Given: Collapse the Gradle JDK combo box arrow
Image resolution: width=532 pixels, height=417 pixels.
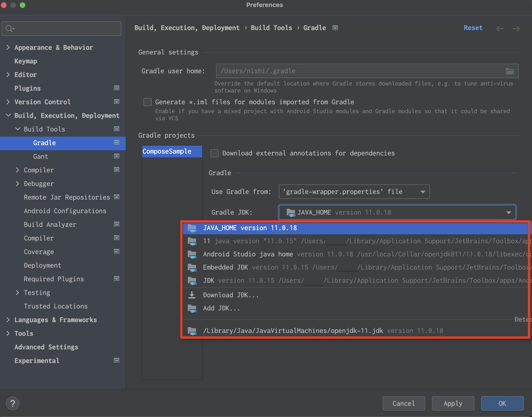Looking at the screenshot, I should pyautogui.click(x=509, y=212).
